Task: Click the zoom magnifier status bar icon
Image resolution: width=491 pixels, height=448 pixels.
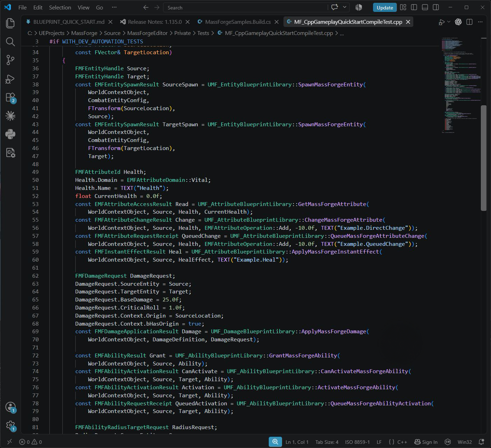Action: (275, 442)
